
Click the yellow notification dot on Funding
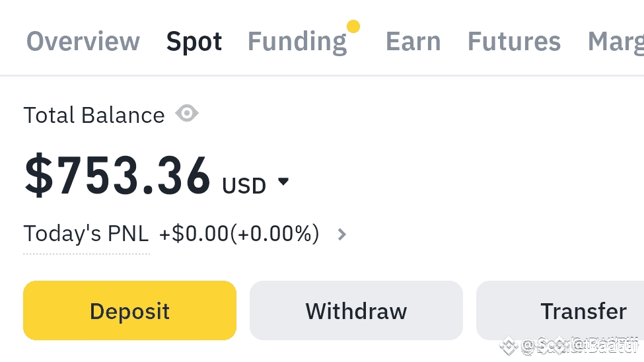353,26
